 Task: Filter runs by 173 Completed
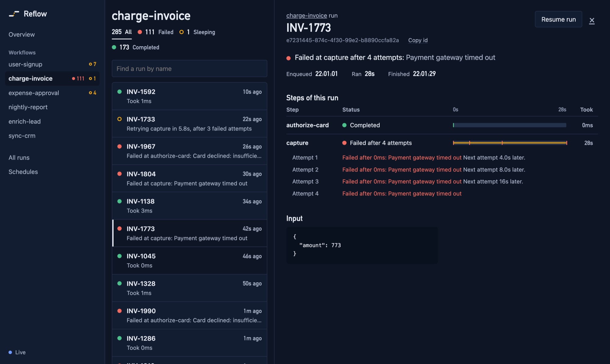coord(135,47)
